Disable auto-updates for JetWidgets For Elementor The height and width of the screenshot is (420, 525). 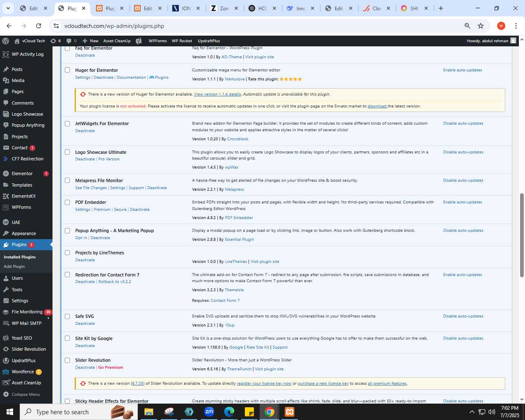point(463,123)
